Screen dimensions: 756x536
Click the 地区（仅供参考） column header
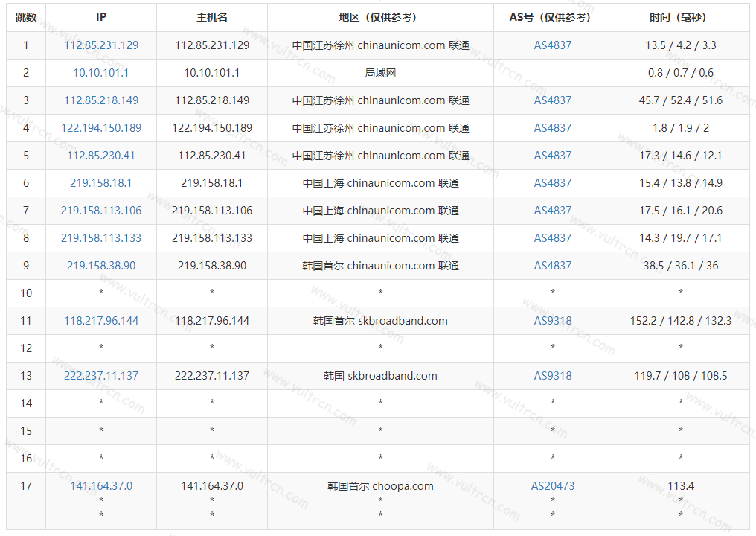click(x=380, y=17)
